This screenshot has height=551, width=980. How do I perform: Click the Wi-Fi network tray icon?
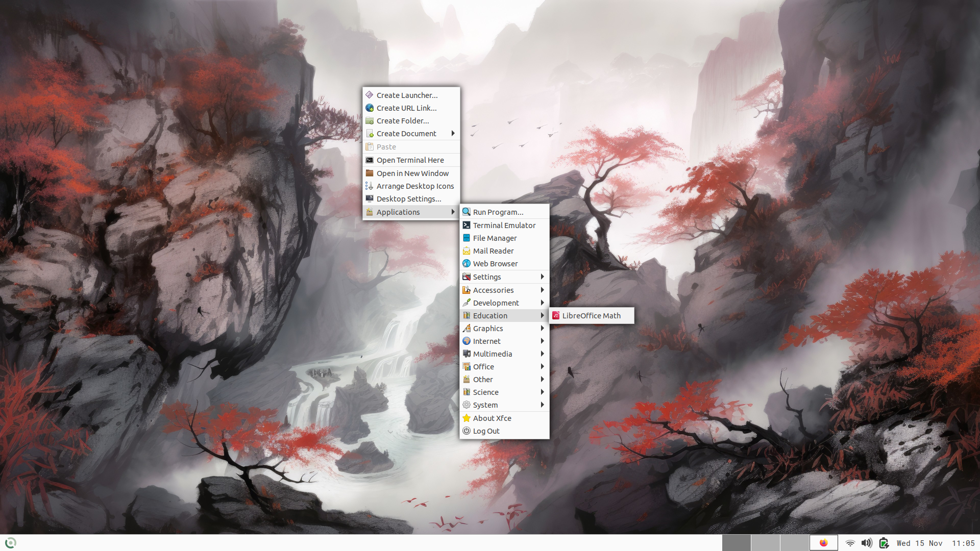click(850, 543)
